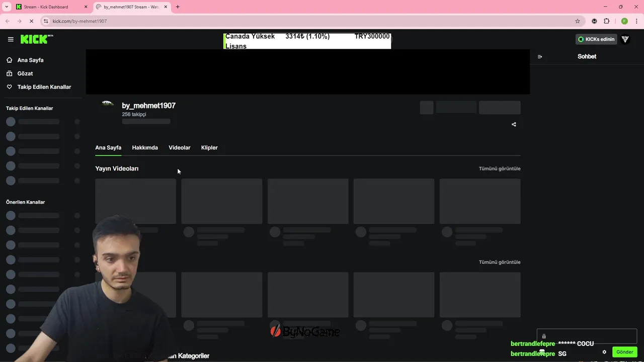
Task: Close the by_mehmet1907 Stream tab
Action: [x=166, y=7]
